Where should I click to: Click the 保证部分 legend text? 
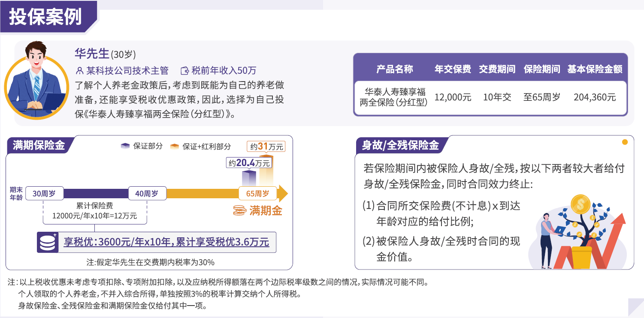(148, 146)
